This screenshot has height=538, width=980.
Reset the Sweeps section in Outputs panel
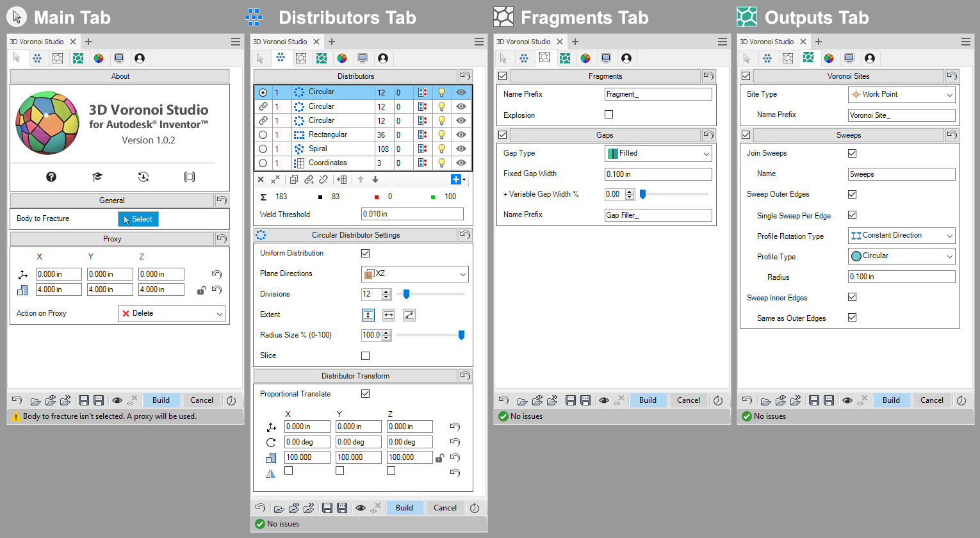coord(952,135)
